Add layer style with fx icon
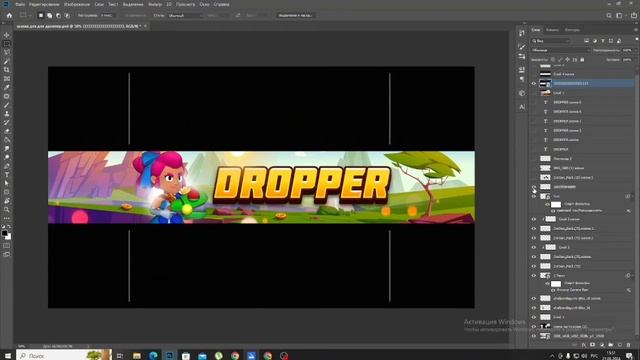 pyautogui.click(x=584, y=345)
